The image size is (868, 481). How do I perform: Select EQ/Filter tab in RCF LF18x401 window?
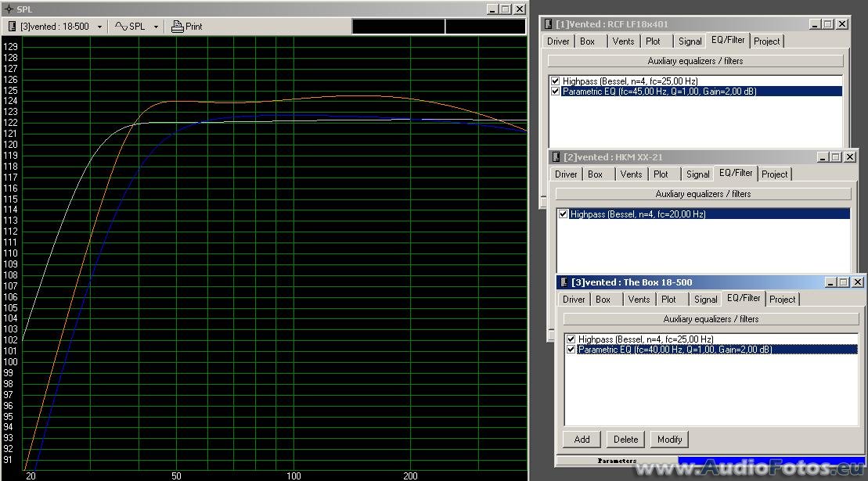728,40
